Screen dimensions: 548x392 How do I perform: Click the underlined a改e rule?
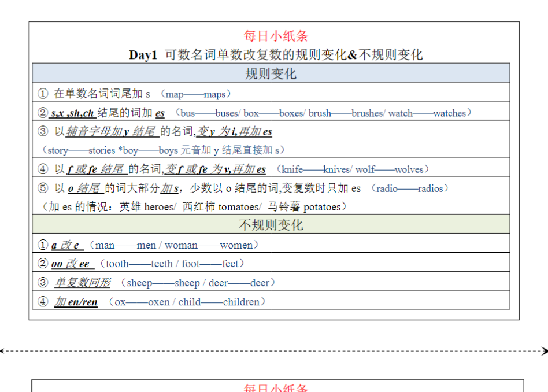click(x=66, y=245)
